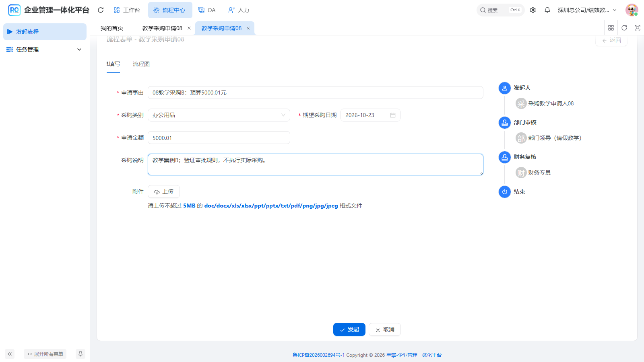Click the 宇擎-企业管理一体化平台 footer link

pos(414,355)
